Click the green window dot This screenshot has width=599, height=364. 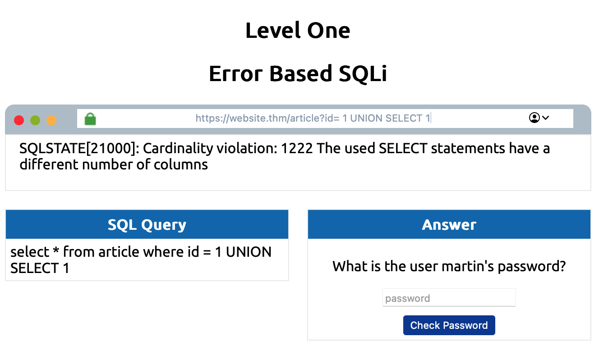[35, 120]
